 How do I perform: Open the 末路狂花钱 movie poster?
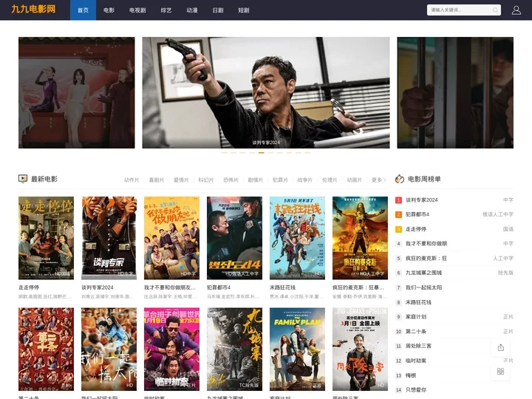coord(297,238)
